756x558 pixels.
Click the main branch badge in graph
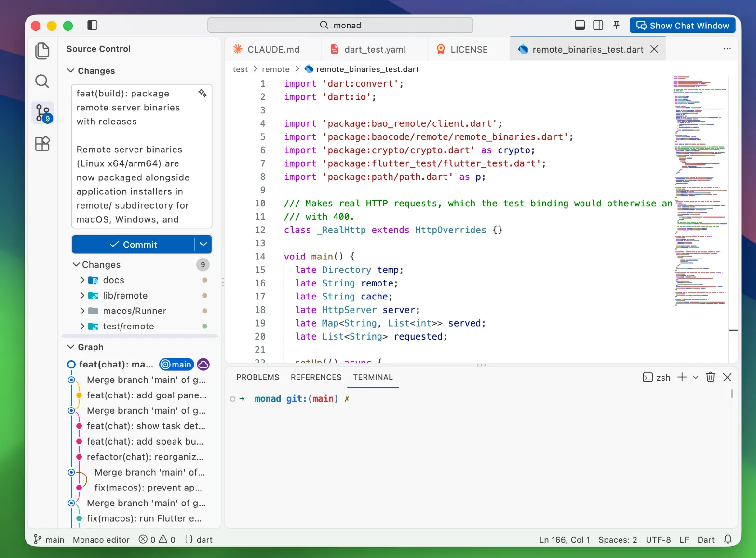point(176,365)
